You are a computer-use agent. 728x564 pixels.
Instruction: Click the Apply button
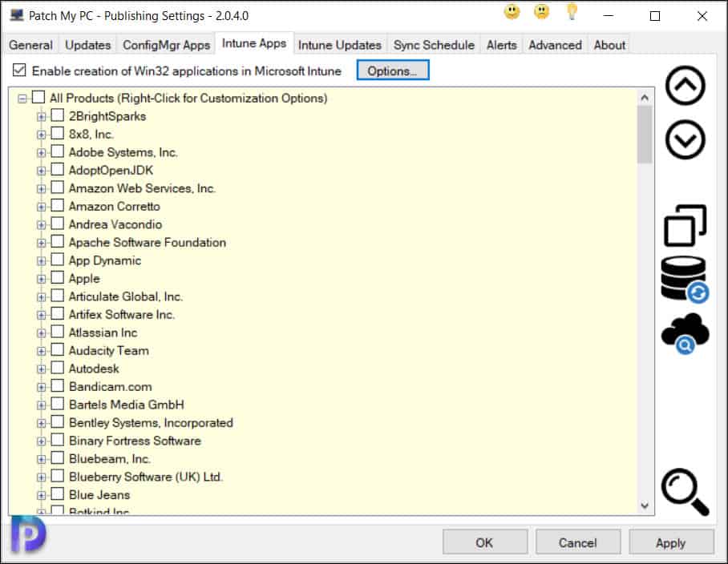pyautogui.click(x=671, y=542)
